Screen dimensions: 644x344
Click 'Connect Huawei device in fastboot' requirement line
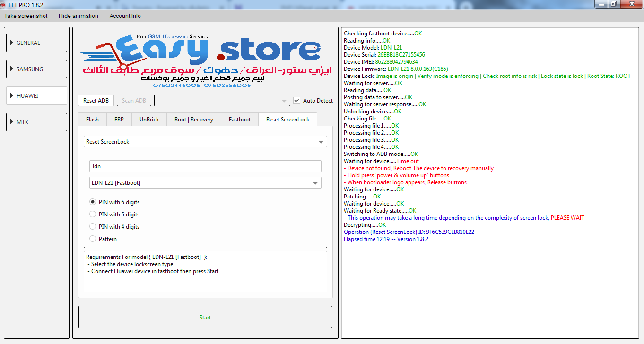coord(153,271)
